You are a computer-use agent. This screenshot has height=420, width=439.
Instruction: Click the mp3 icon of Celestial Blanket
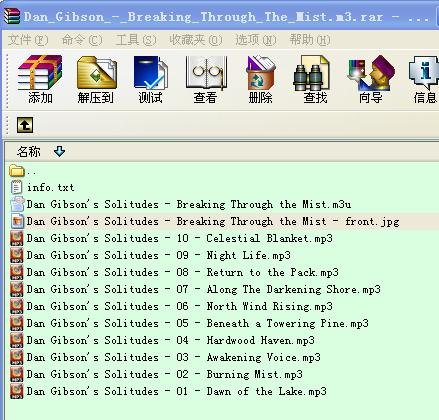tap(17, 238)
